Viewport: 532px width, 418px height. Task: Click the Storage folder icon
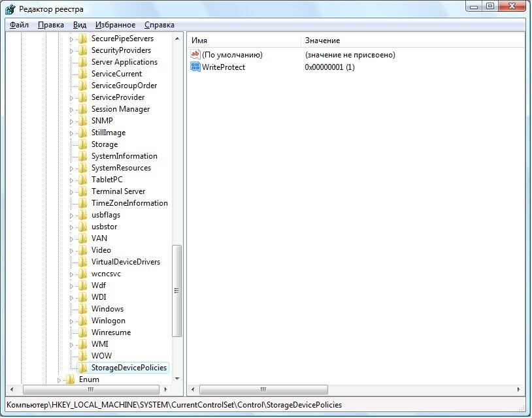click(x=82, y=144)
